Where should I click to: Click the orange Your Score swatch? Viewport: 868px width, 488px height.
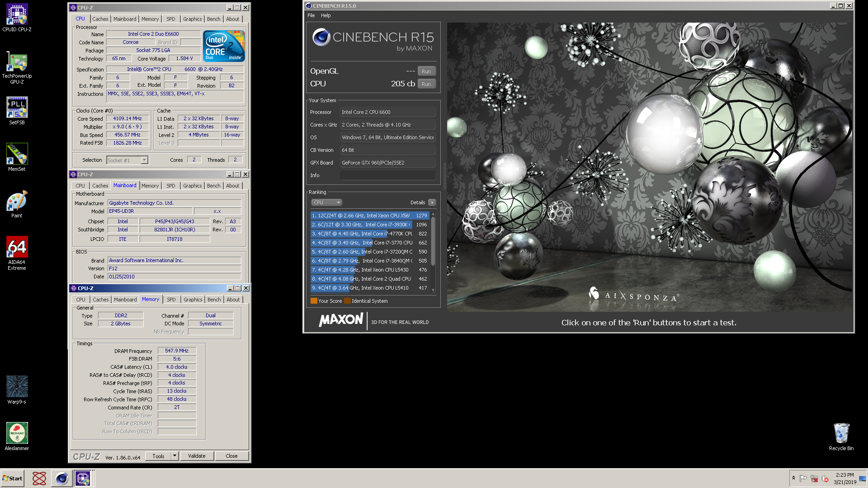pyautogui.click(x=314, y=301)
